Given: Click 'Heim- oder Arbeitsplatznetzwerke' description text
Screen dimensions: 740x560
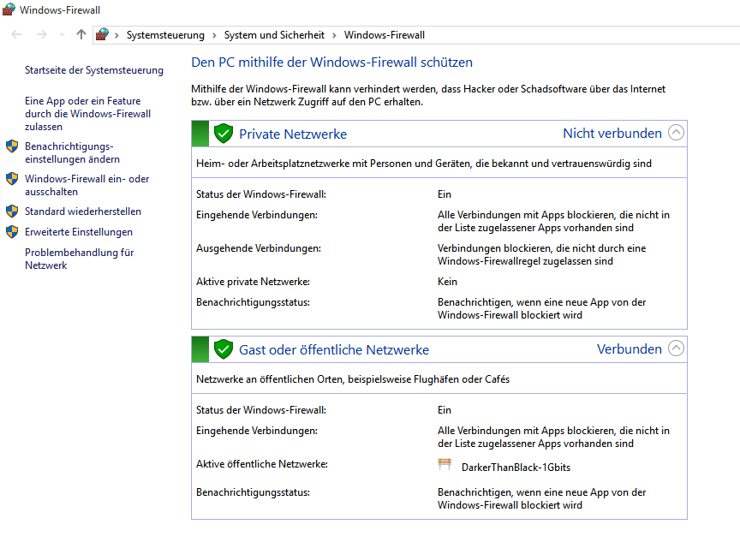Looking at the screenshot, I should click(x=424, y=164).
